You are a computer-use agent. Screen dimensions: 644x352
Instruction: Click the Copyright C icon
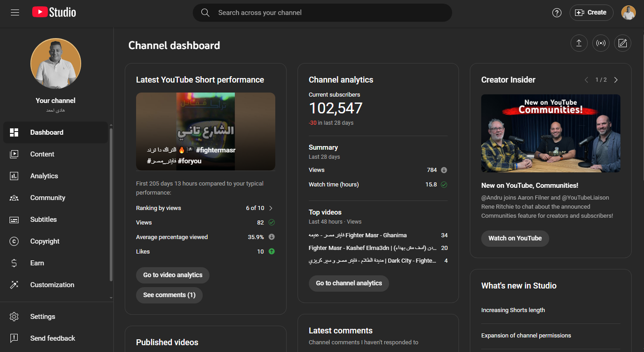coord(14,241)
